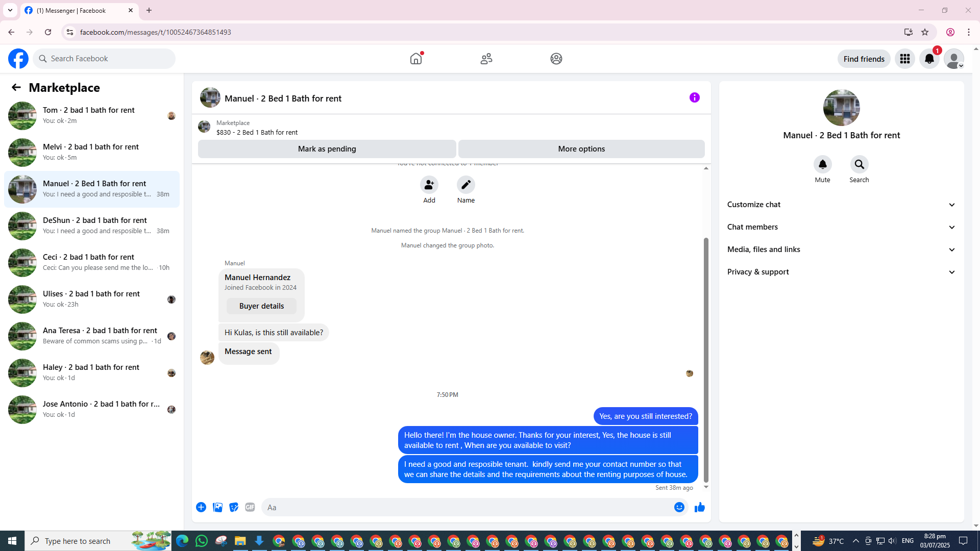Open the Friends tab in top navigation
980x551 pixels.
tap(486, 59)
